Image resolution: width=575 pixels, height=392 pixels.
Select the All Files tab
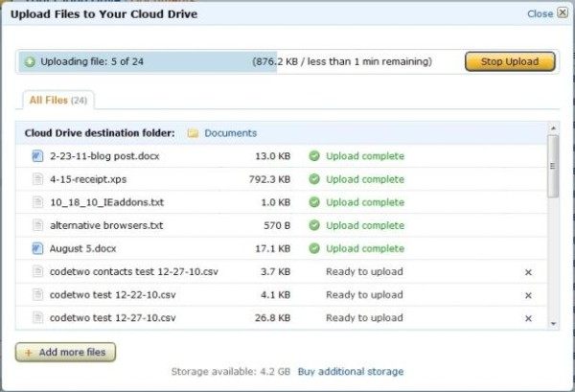[55, 100]
